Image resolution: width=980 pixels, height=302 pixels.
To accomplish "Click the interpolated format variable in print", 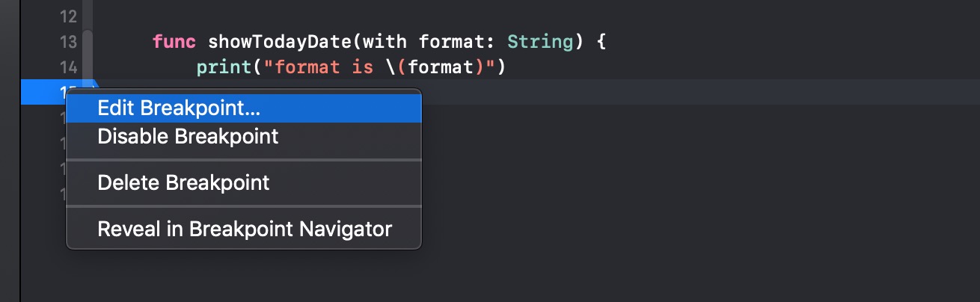I will point(440,68).
